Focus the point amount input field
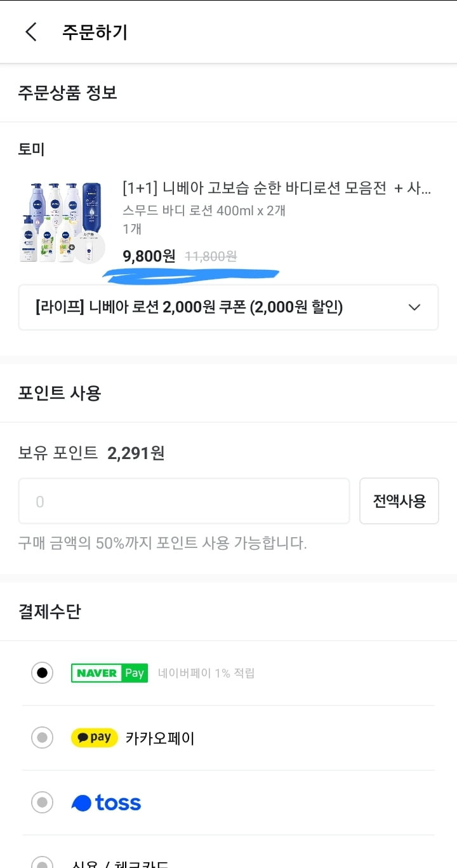Screen dimensions: 457x868 [184, 501]
